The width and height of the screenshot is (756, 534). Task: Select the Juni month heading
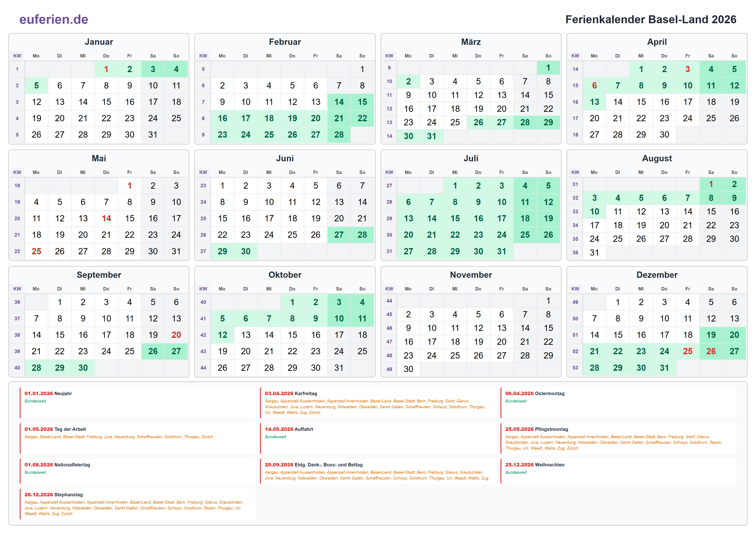click(x=285, y=158)
